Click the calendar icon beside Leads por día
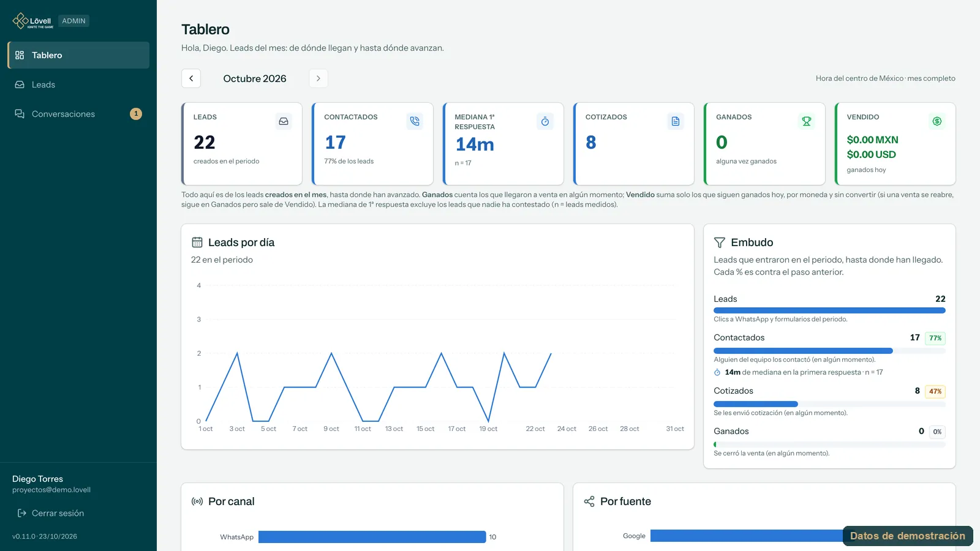 tap(197, 242)
